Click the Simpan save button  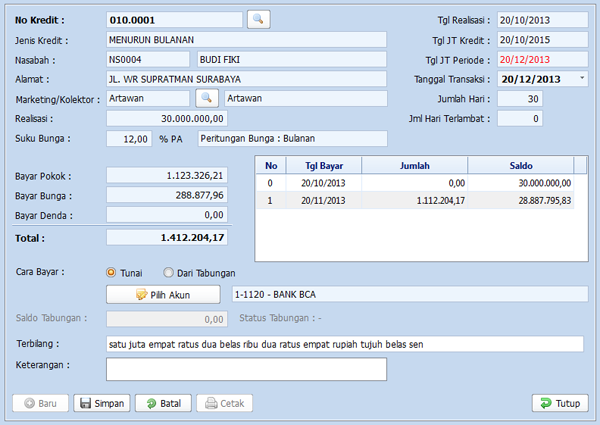click(100, 403)
